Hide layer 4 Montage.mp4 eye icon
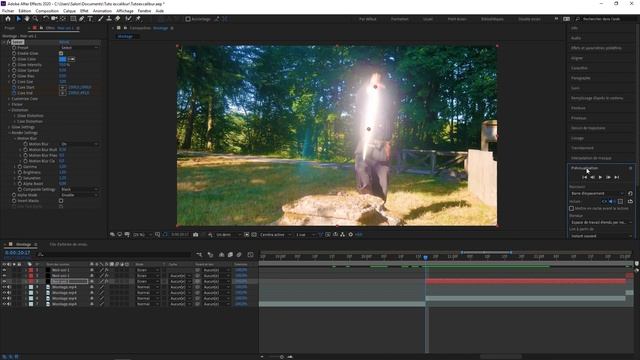 [4, 287]
